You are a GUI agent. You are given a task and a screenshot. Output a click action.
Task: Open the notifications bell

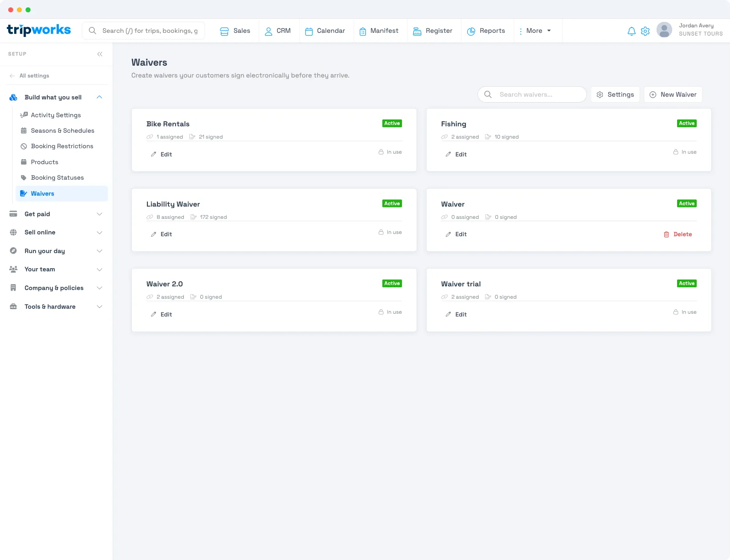click(631, 31)
